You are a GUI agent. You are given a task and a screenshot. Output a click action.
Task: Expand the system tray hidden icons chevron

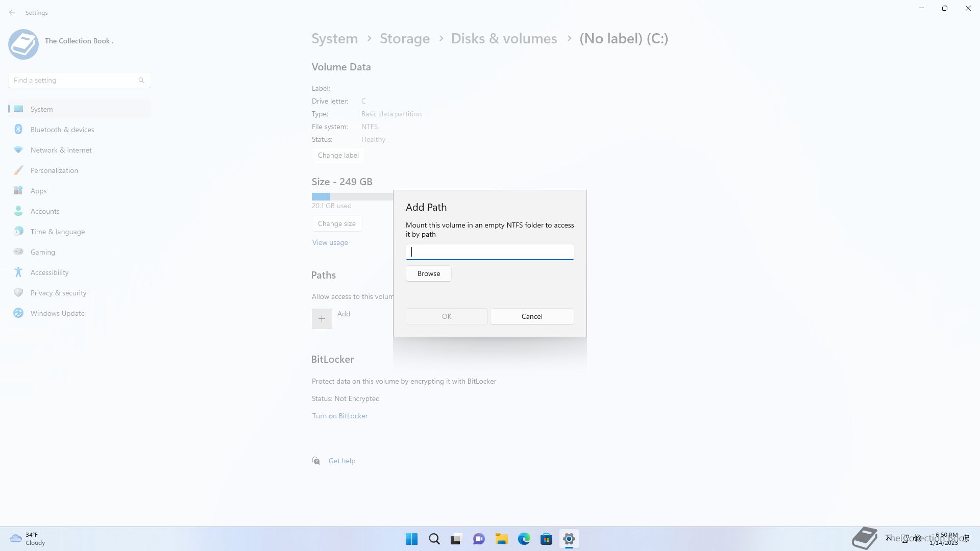(888, 538)
